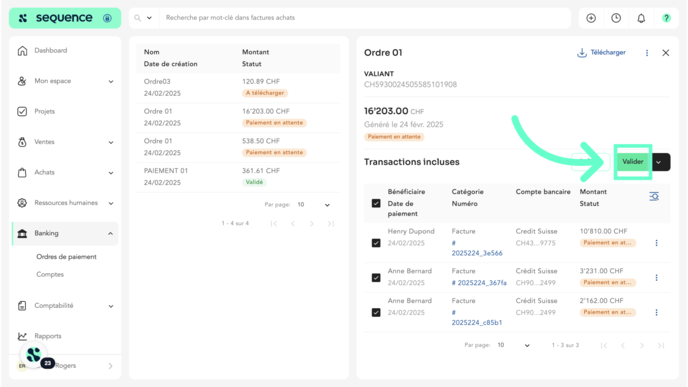
Task: Expand the Comptabilité menu chevron
Action: pos(111,306)
